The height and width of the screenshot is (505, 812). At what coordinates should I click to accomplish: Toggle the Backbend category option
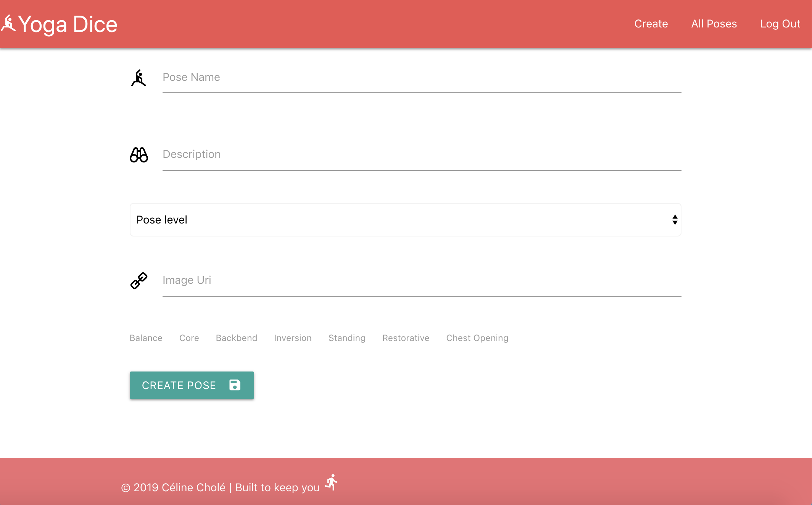coord(237,338)
